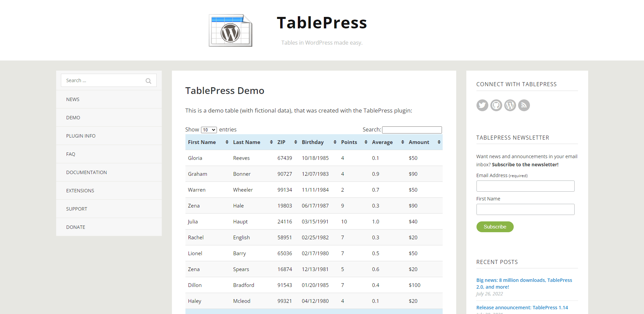The width and height of the screenshot is (644, 314).
Task: Click the sidebar search magnifier icon
Action: pos(148,81)
